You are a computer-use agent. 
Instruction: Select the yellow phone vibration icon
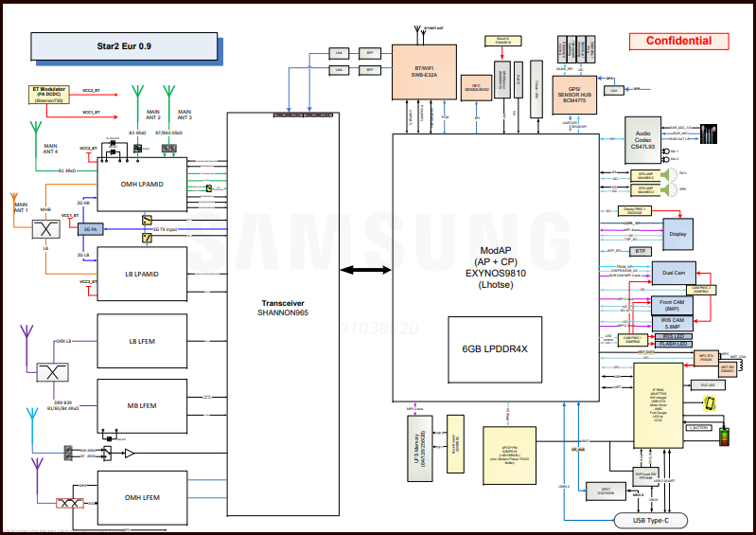pos(710,402)
